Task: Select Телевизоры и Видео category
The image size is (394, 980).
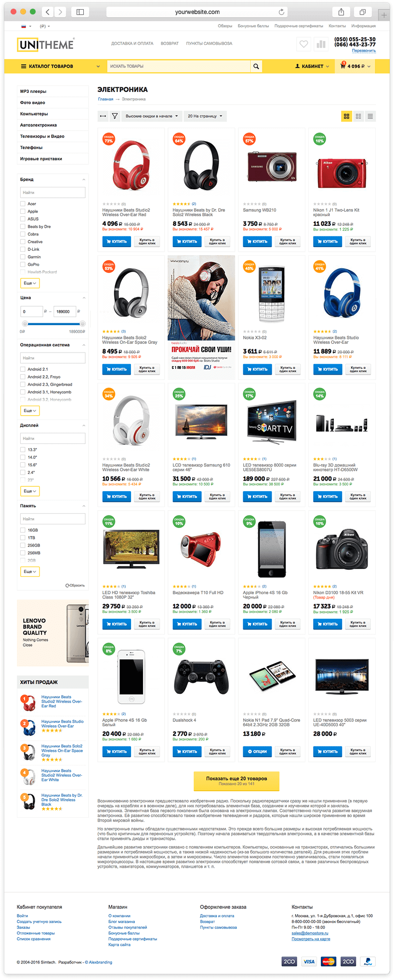Action: tap(42, 136)
